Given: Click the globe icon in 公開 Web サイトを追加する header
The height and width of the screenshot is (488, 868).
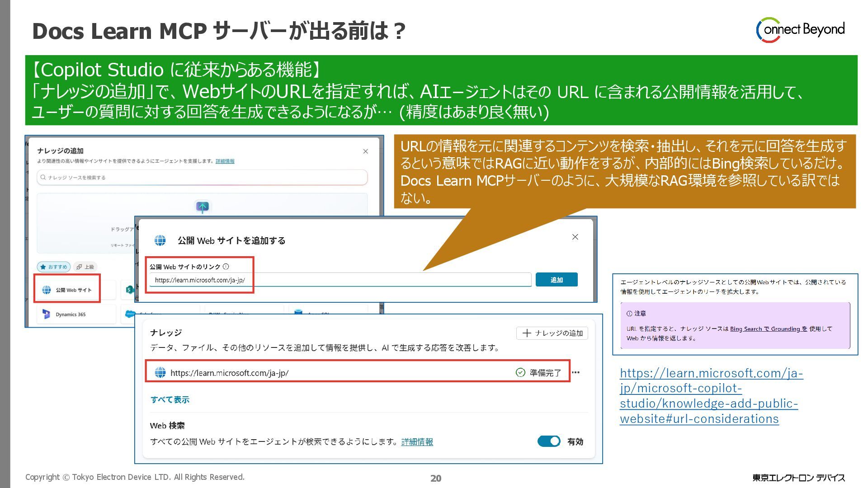Looking at the screenshot, I should [160, 240].
